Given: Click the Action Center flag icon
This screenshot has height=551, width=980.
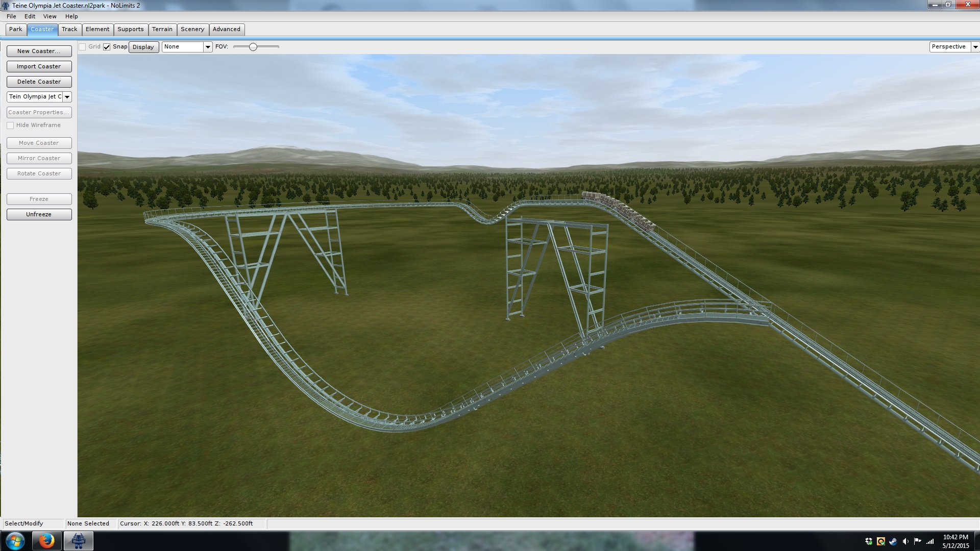Looking at the screenshot, I should (917, 541).
